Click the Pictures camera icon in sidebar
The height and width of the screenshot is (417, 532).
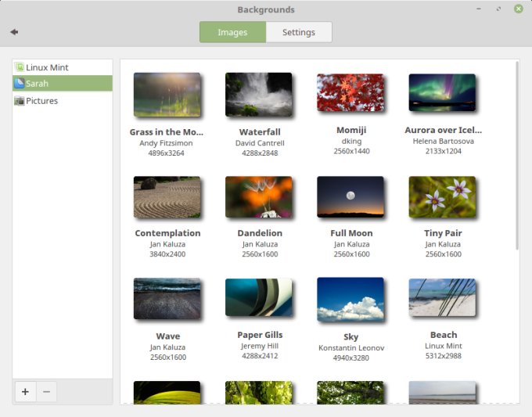tap(20, 101)
